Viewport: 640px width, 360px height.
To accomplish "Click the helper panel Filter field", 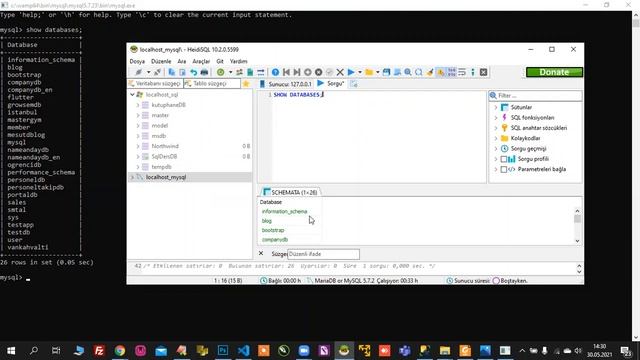I will [536, 96].
